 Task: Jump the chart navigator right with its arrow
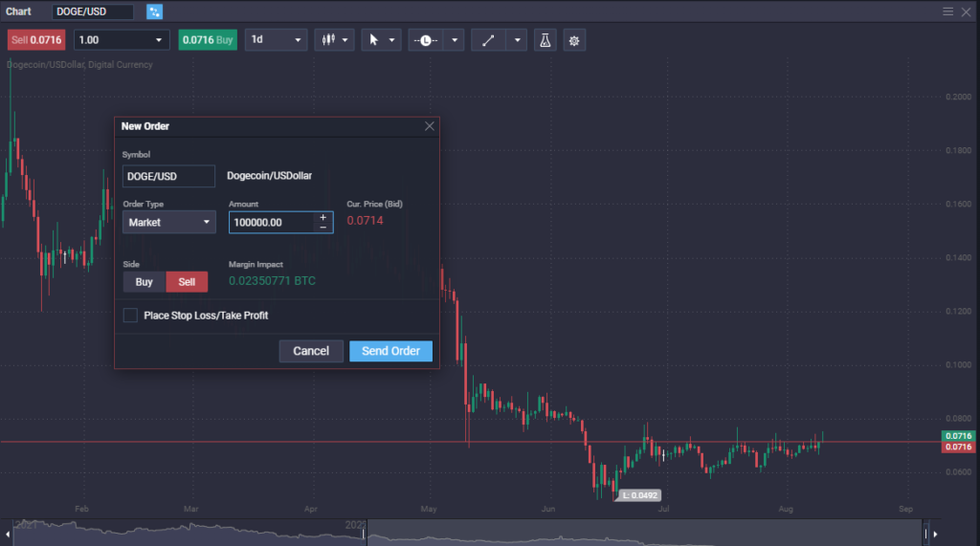(935, 535)
